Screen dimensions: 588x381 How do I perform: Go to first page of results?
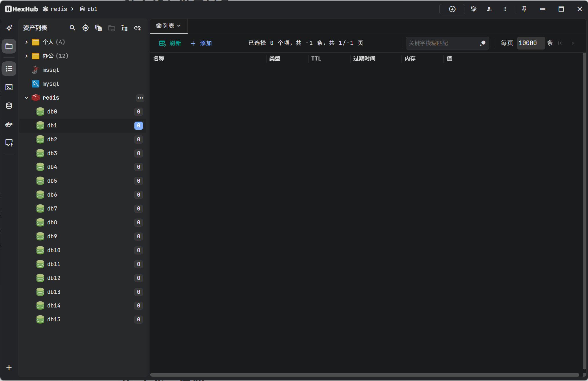click(x=560, y=43)
